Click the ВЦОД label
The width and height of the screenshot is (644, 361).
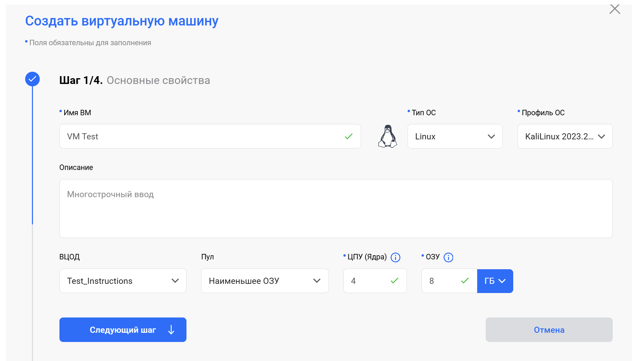pos(70,257)
